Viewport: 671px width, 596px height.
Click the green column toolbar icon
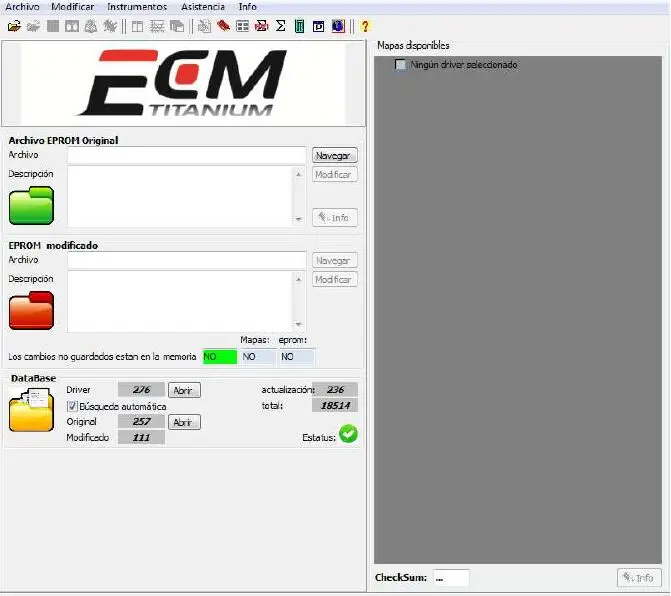pyautogui.click(x=300, y=27)
